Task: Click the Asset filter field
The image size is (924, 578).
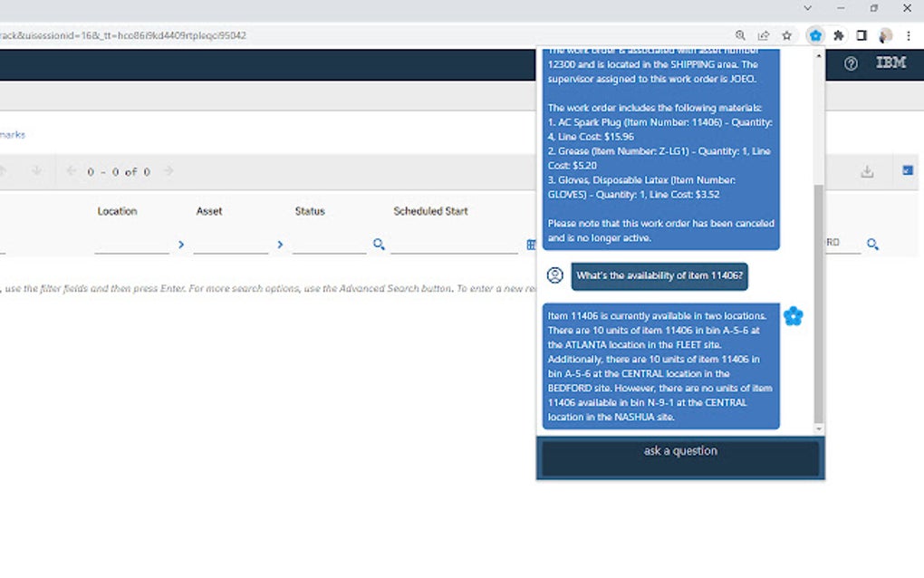Action: (231, 244)
